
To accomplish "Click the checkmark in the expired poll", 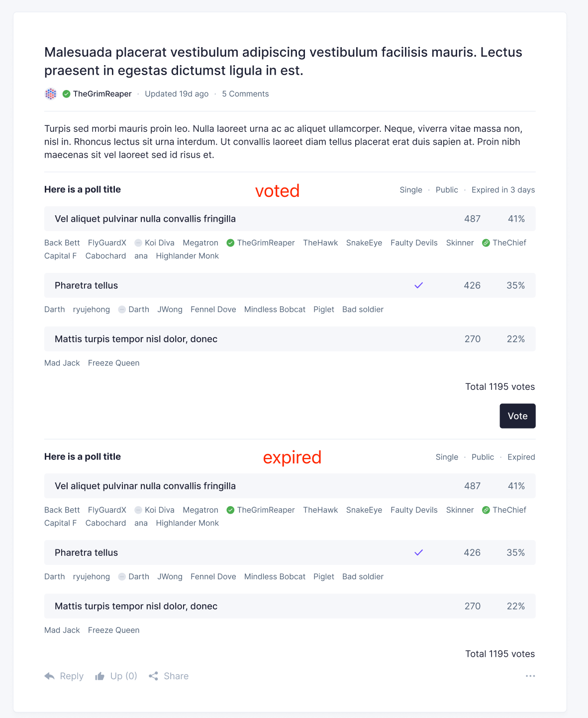I will [x=419, y=552].
